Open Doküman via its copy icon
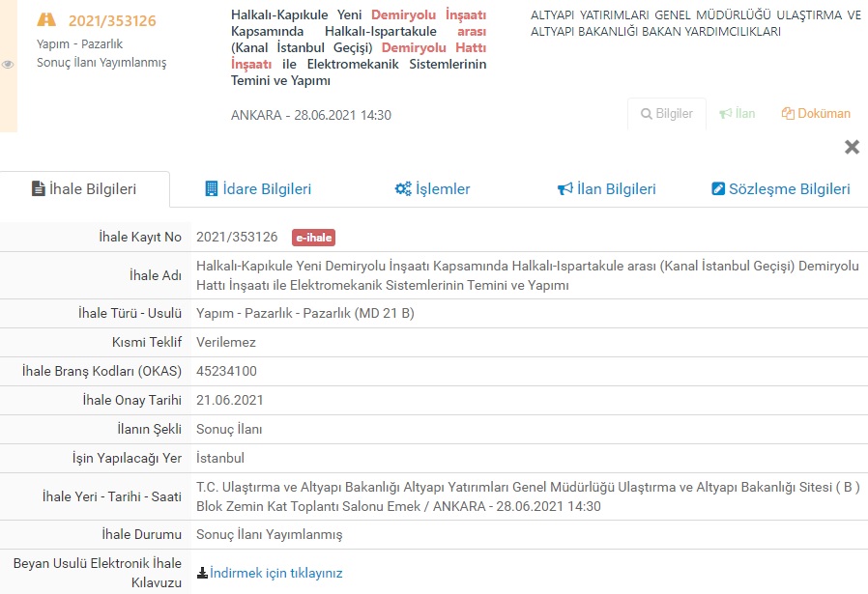 (787, 114)
